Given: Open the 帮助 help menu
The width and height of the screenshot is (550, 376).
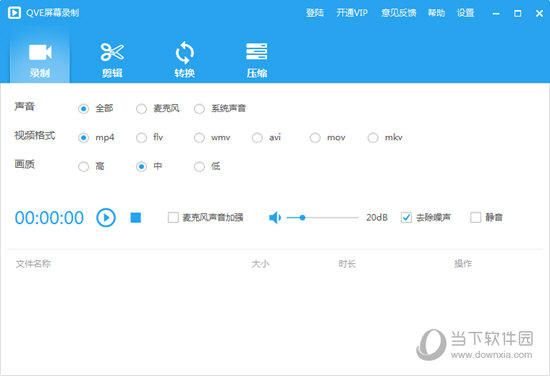Looking at the screenshot, I should pos(436,13).
